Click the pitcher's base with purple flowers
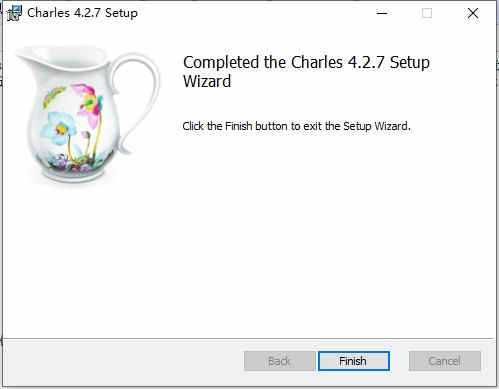499x389 pixels. [76, 167]
